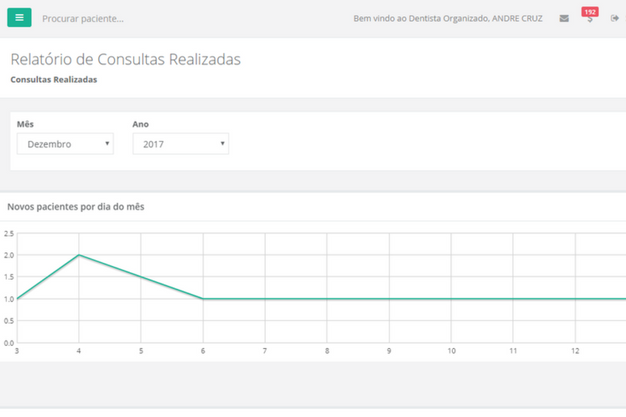Open the green hamburger sidebar menu
The image size is (626, 417).
19,18
